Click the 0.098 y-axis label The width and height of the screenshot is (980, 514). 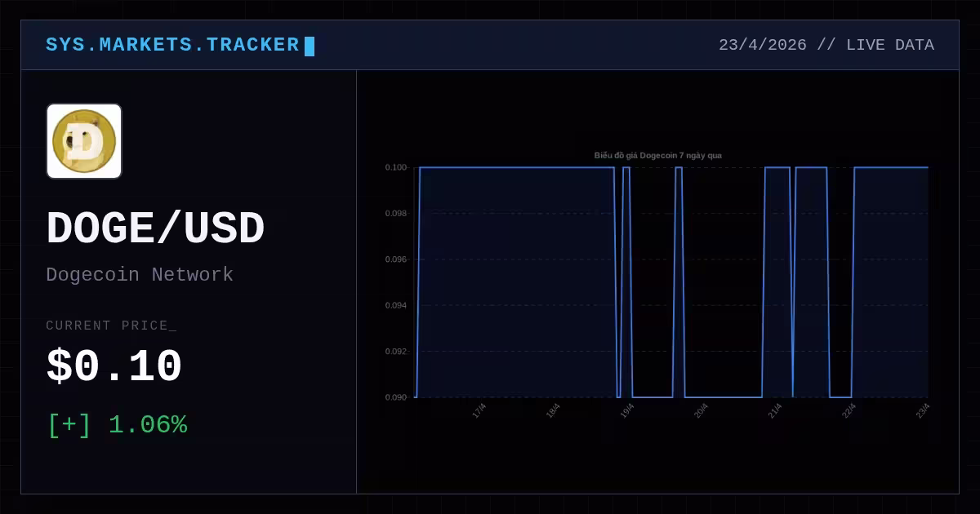click(396, 213)
